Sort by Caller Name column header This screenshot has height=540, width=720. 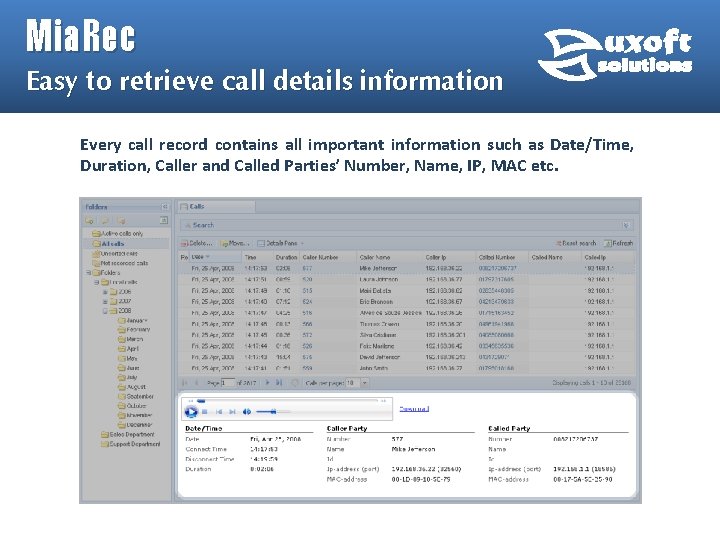coord(390,257)
